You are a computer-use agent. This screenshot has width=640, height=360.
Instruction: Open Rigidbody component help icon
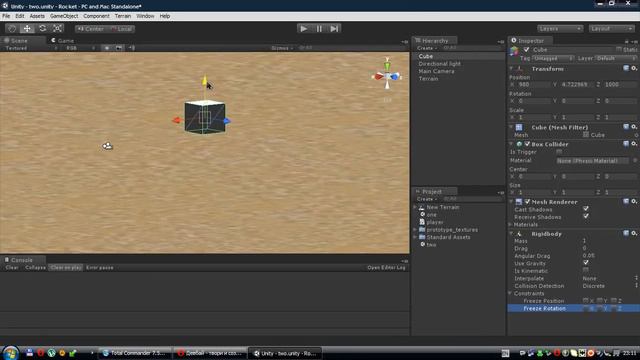626,233
